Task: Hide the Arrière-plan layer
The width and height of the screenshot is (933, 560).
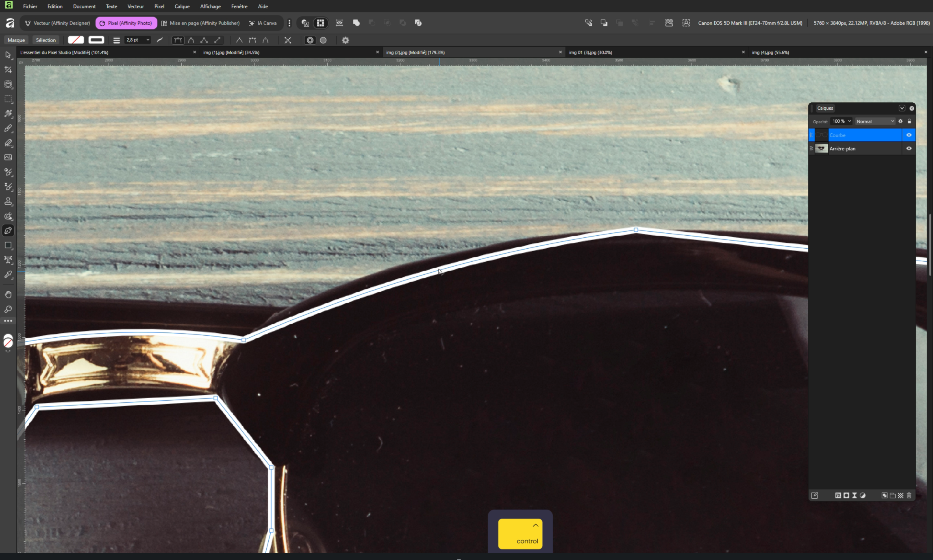Action: click(909, 149)
